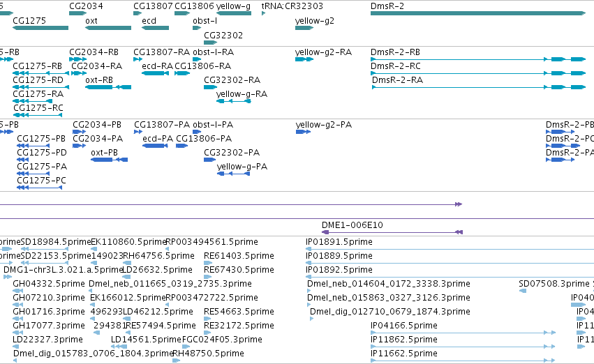This screenshot has height=364, width=594.
Task: Select protein obst-I-PA
Action: pyautogui.click(x=197, y=132)
